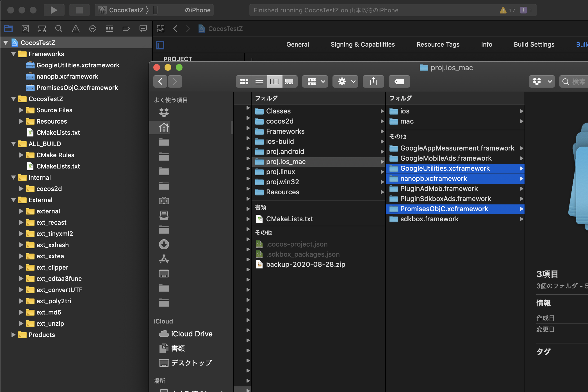
Task: Switch Finder to column view
Action: [x=275, y=81]
